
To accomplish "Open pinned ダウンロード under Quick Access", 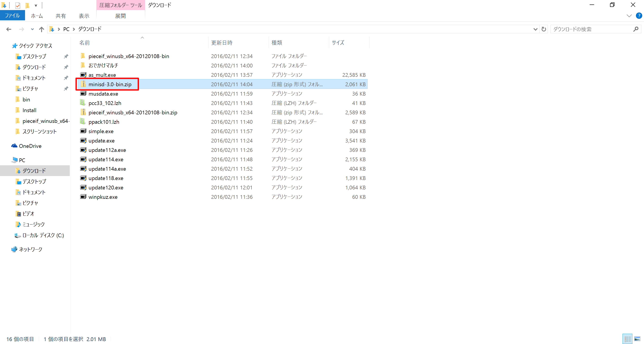I will 34,67.
